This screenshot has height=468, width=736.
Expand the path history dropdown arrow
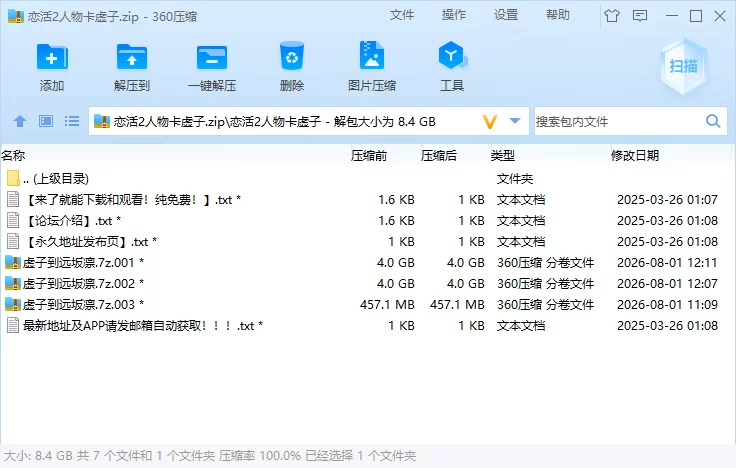(515, 121)
